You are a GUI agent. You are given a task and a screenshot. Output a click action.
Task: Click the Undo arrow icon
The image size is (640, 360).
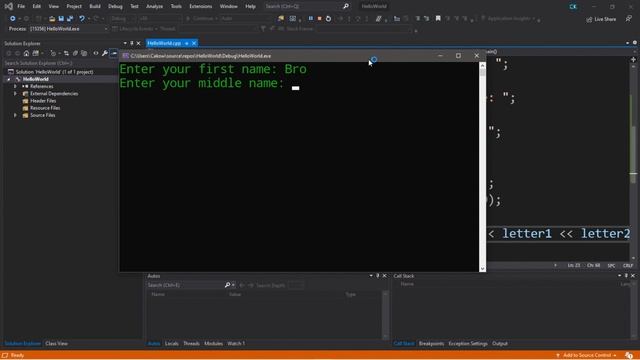click(82, 19)
